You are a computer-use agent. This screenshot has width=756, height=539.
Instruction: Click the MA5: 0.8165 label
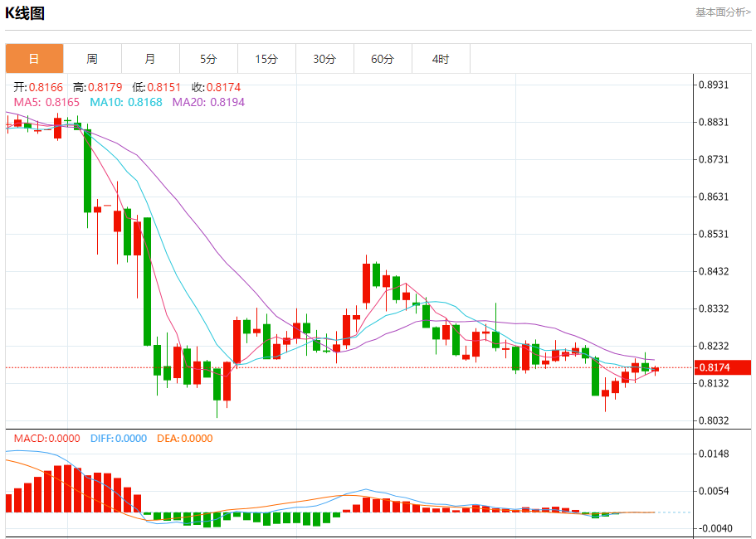(46, 102)
